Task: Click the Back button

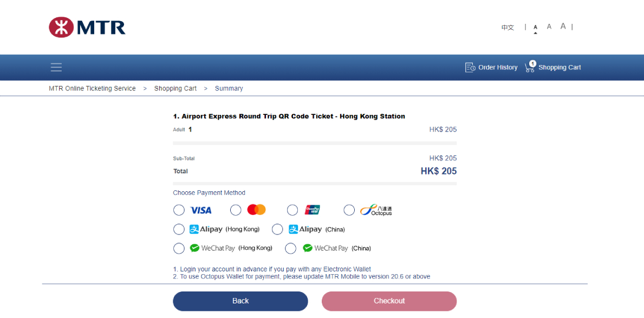Action: [240, 301]
